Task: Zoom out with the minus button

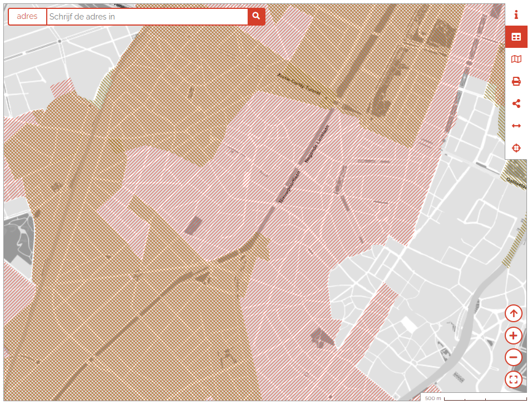Action: pyautogui.click(x=513, y=357)
